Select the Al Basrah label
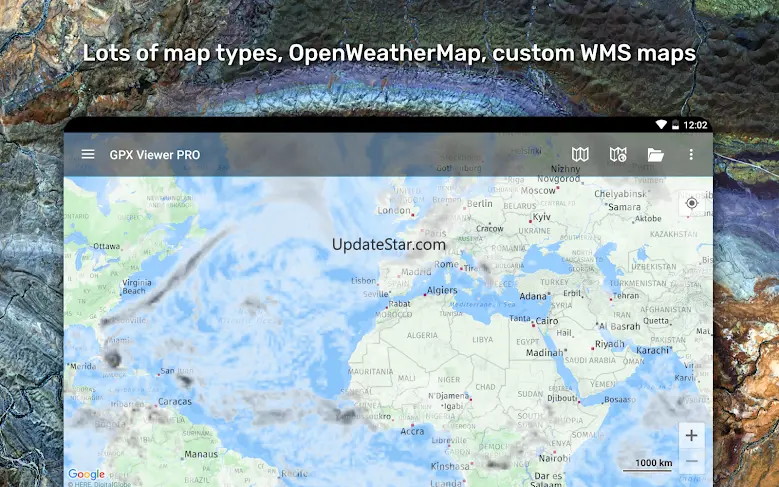779x487 pixels. [620, 326]
